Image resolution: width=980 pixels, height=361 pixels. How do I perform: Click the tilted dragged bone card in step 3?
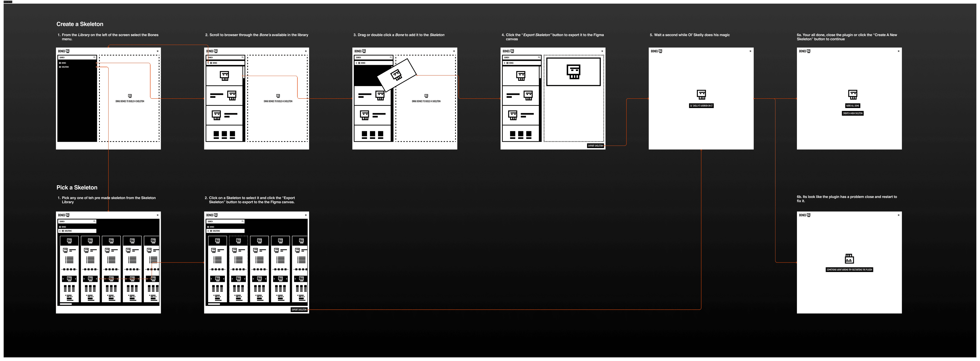pyautogui.click(x=396, y=75)
